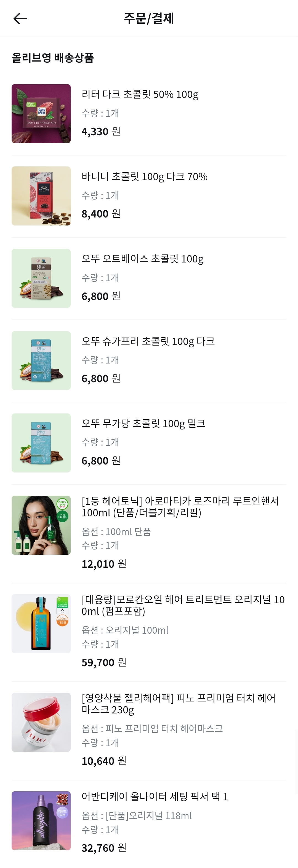Tap Otto no-sugar milk chocolate thumbnail
This screenshot has height=868, width=298.
pos(41,443)
